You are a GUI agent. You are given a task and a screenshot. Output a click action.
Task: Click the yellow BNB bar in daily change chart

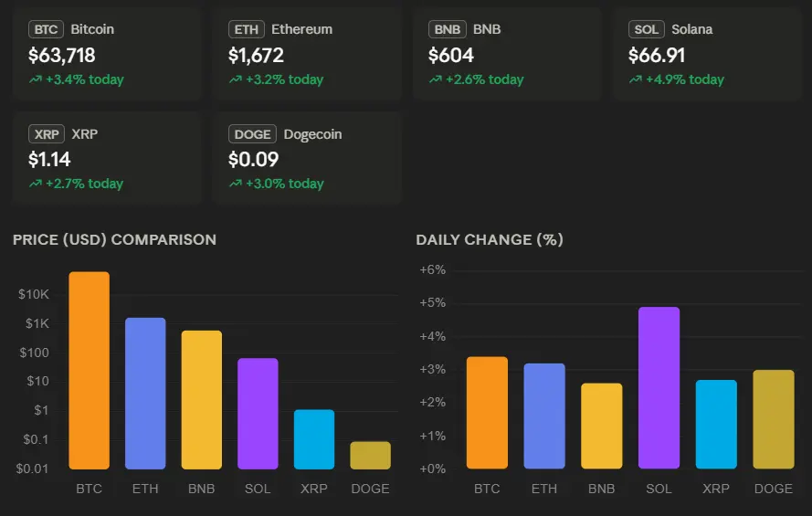click(x=602, y=426)
